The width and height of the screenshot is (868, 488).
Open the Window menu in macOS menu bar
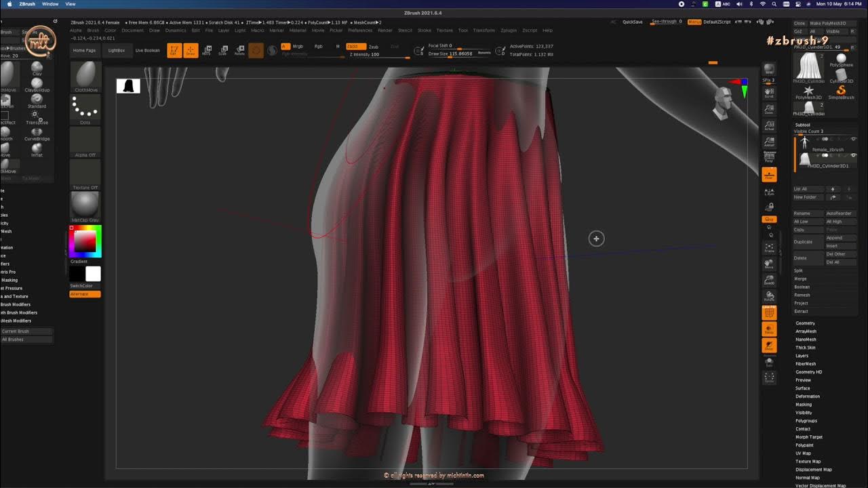tap(50, 4)
